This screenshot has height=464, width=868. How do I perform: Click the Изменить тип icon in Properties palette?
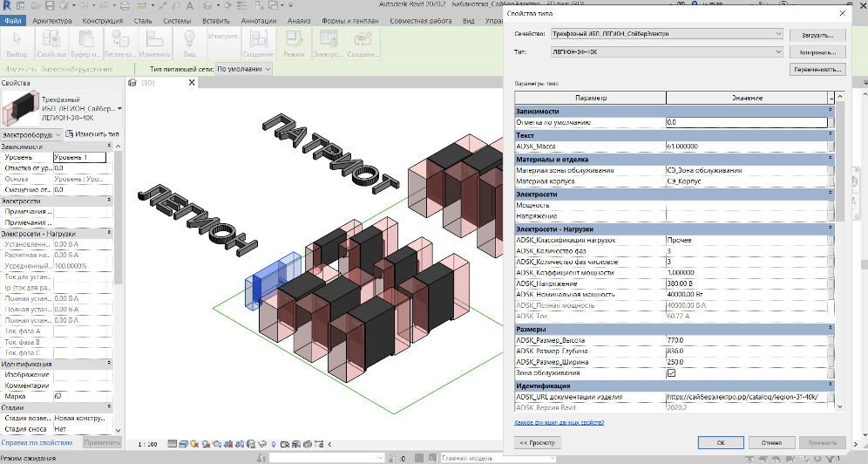coord(70,133)
